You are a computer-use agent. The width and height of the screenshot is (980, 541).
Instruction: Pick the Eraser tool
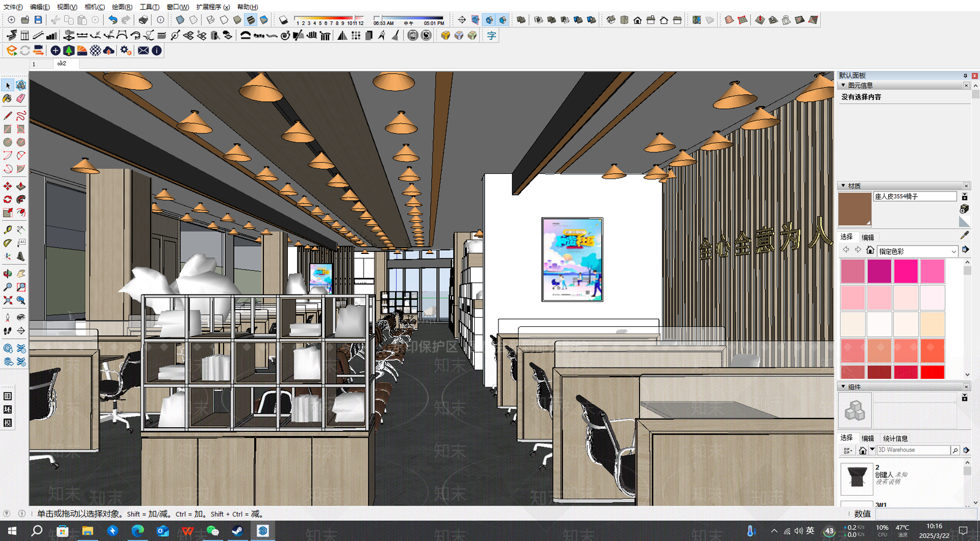coord(21,99)
